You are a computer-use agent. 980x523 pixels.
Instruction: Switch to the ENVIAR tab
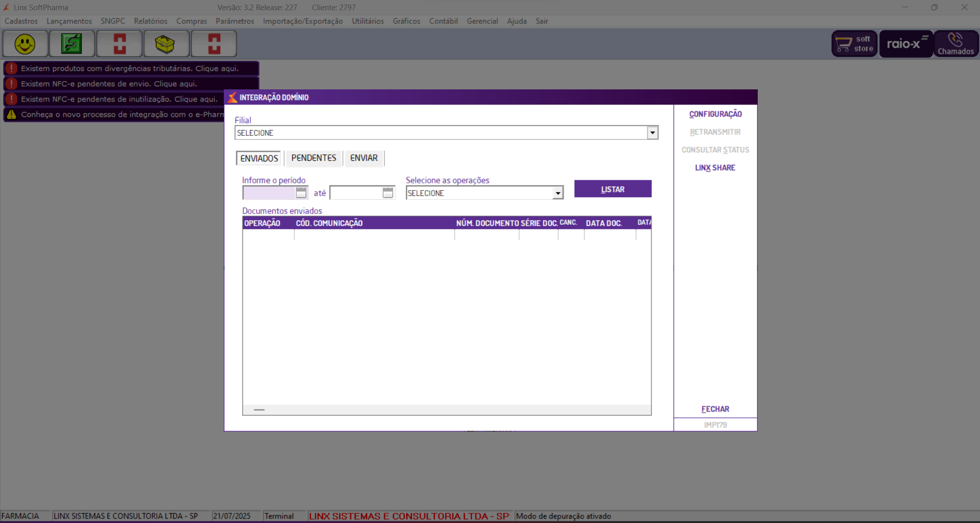click(x=364, y=158)
